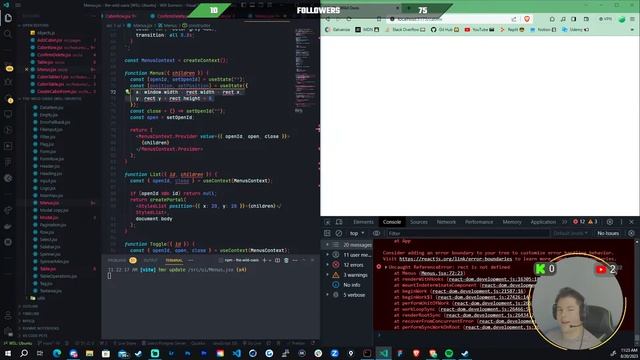Click the 12 errors counter in DevTools
The width and height of the screenshot is (640, 360).
point(580,222)
